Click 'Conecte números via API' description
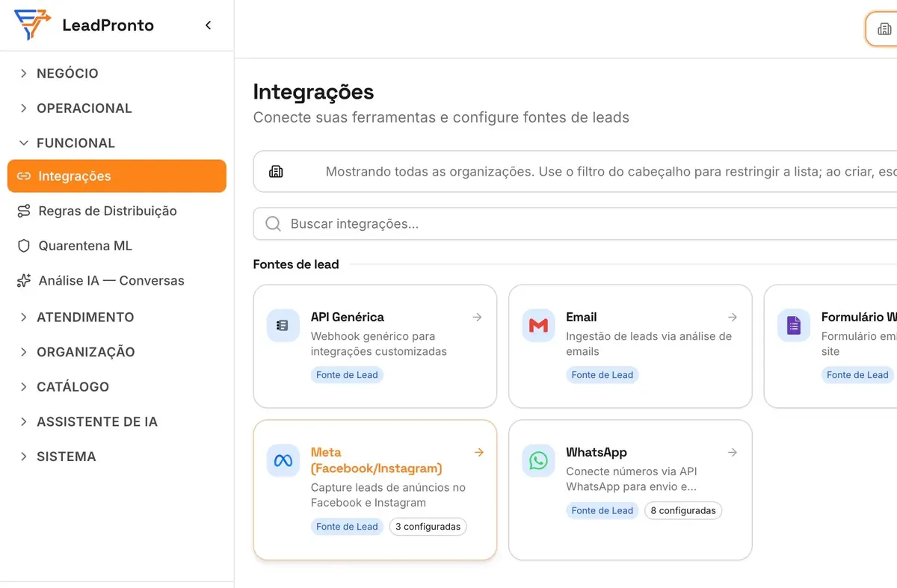Screen dimensions: 897x588 pos(632,480)
